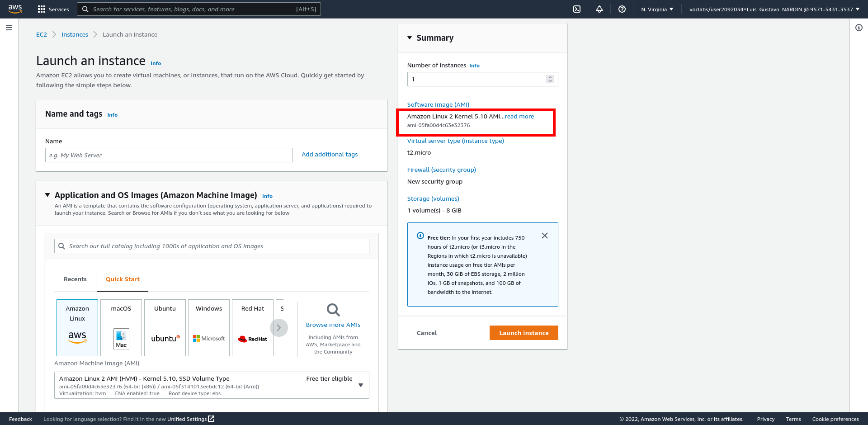The image size is (868, 425).
Task: Expand the N. Virginia region dropdown
Action: point(657,9)
